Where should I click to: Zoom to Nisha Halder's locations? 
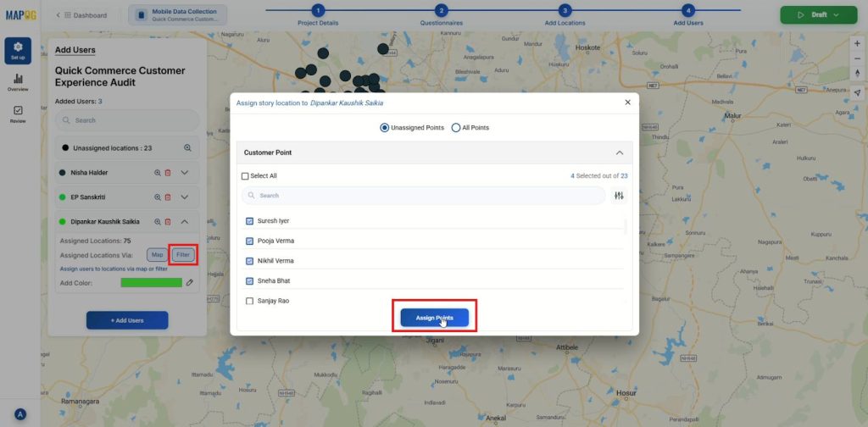[158, 173]
